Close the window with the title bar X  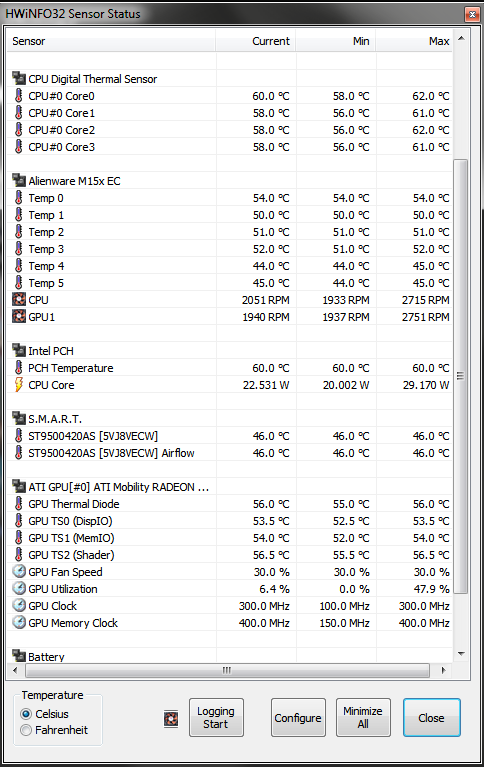[472, 15]
